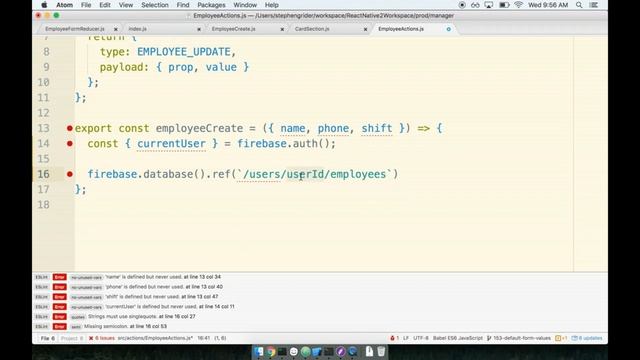Open Finder from the Dock

click(x=259, y=351)
